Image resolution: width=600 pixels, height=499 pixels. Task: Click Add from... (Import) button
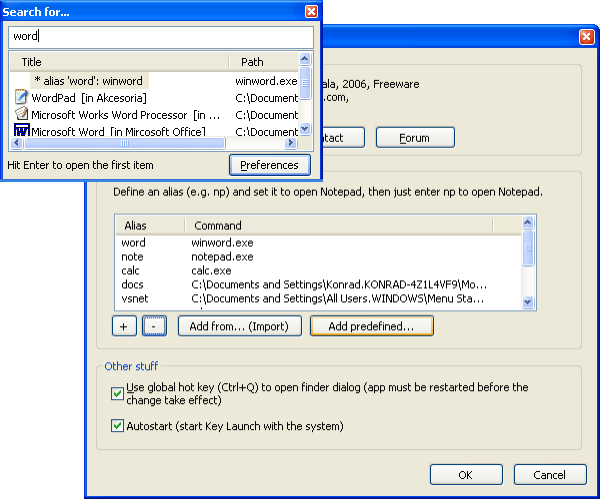[x=240, y=326]
